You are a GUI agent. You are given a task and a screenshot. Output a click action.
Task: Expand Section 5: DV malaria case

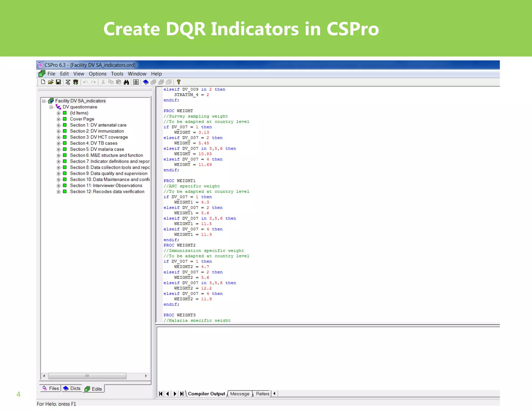tap(58, 149)
